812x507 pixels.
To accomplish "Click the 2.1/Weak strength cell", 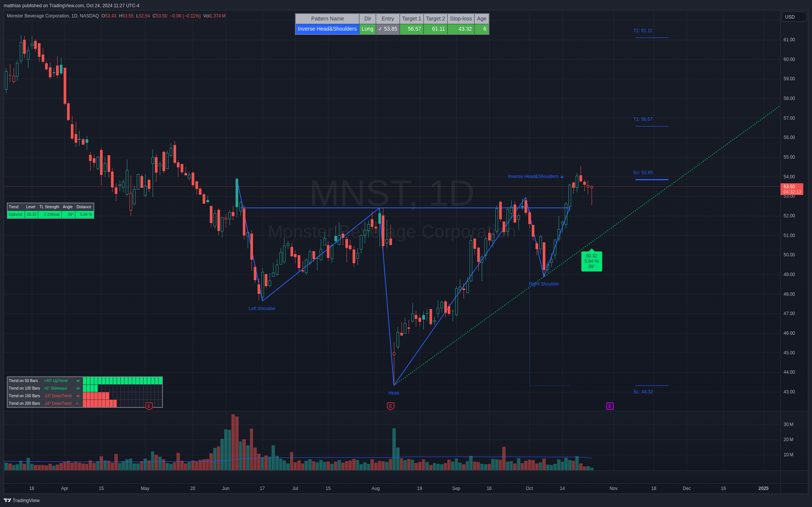I will coord(50,214).
